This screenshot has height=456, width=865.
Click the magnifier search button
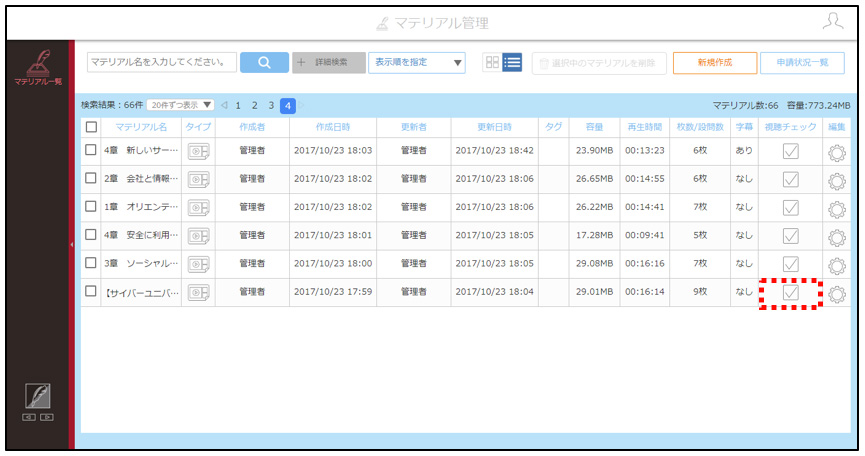point(264,62)
